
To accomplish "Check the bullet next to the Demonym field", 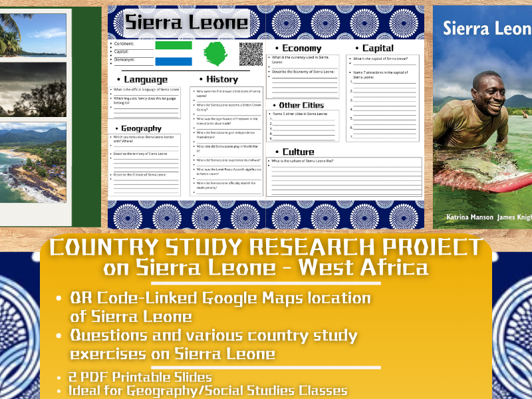I will click(111, 59).
